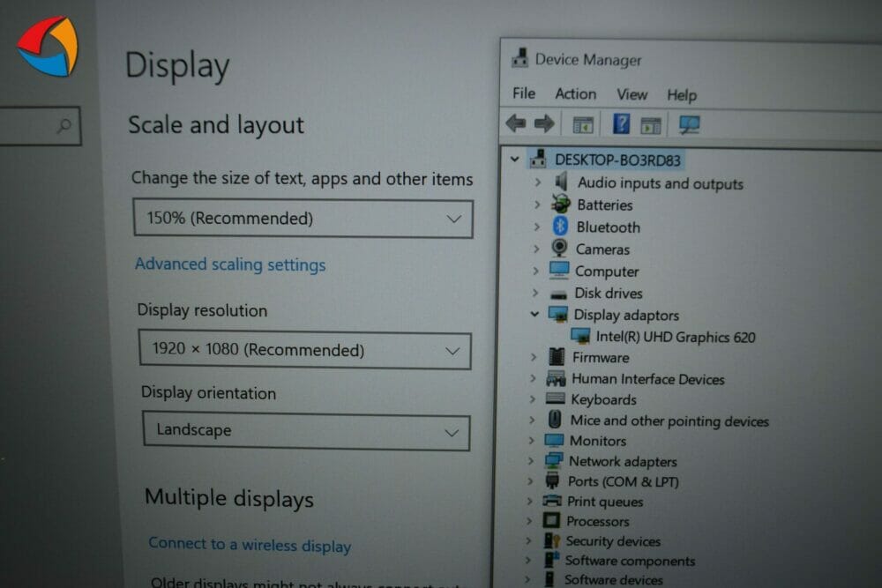Click Connect to a wireless display link
Image resolution: width=882 pixels, height=588 pixels.
250,545
